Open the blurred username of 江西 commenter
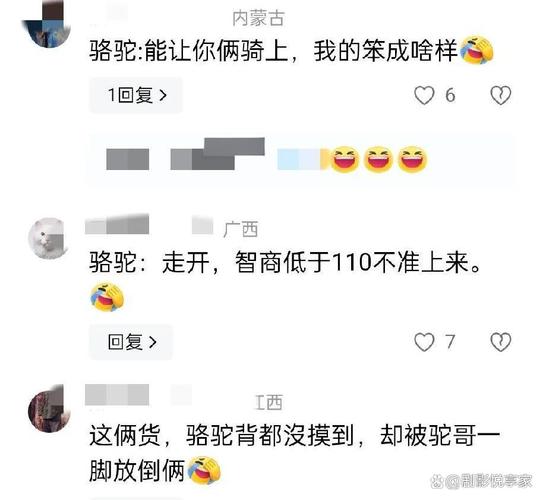The width and height of the screenshot is (543, 500). coord(117,394)
